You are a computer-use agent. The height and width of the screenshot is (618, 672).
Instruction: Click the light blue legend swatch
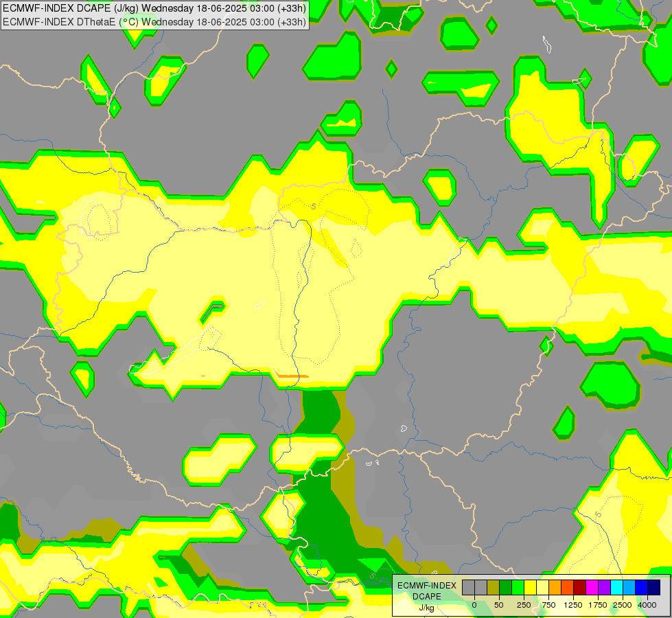(629, 587)
